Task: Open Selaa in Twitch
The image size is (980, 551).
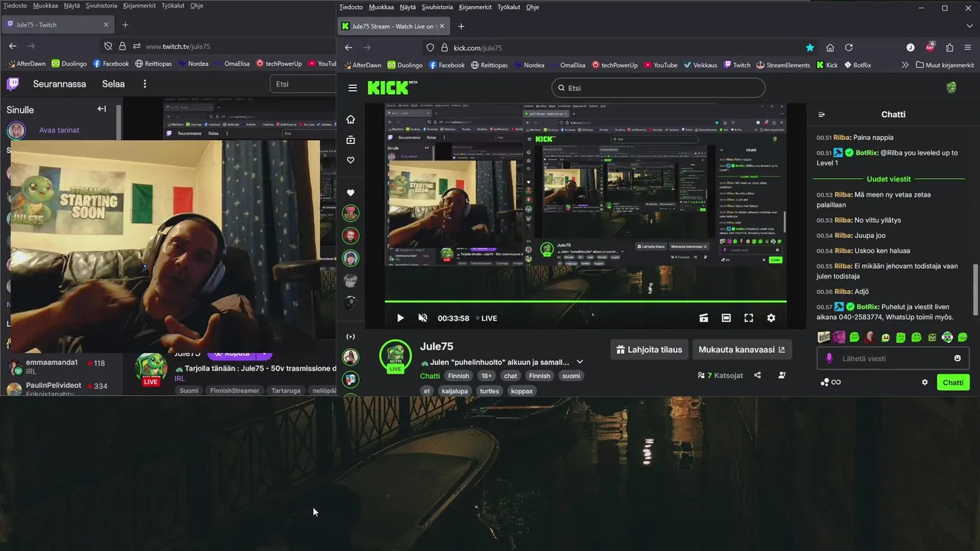Action: point(113,83)
